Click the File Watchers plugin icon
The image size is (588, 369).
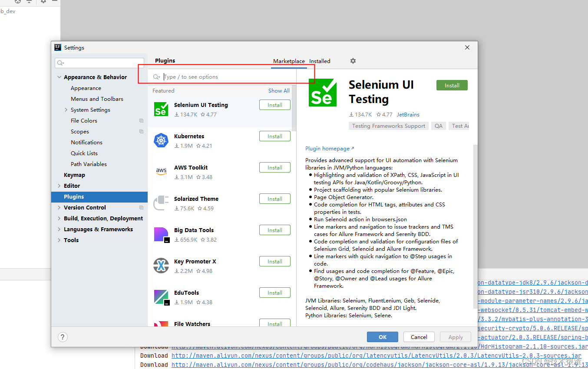point(161,324)
